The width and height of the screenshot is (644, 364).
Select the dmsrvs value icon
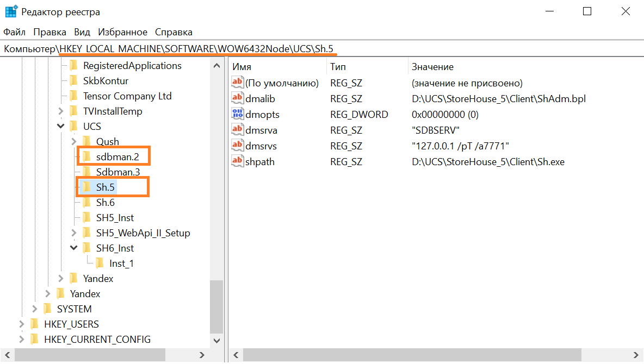click(238, 146)
